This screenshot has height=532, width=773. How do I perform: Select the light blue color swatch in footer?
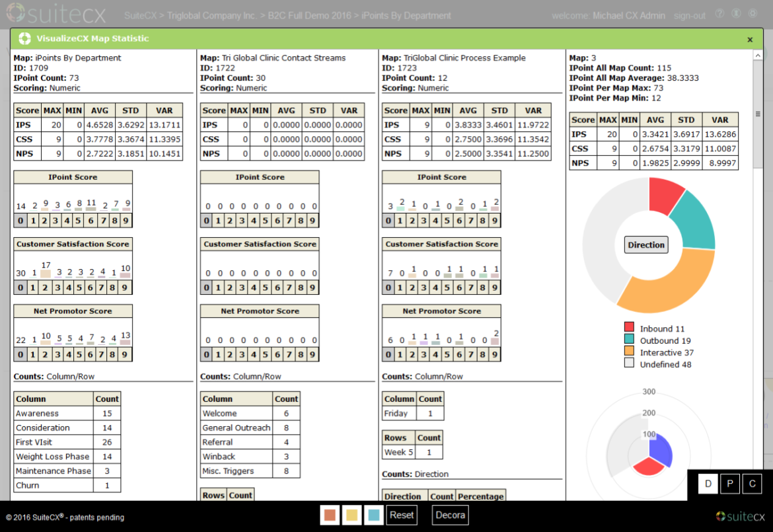[x=374, y=515]
